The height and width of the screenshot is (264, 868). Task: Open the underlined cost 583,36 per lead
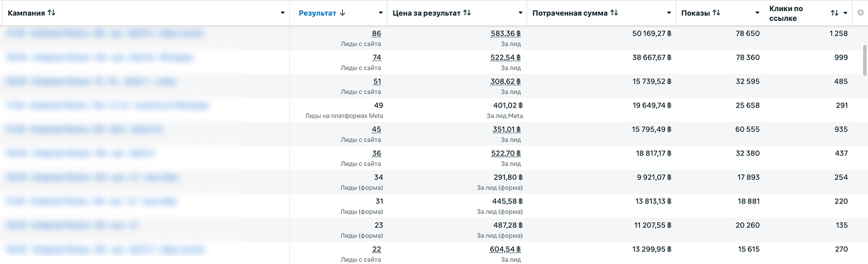pyautogui.click(x=506, y=33)
